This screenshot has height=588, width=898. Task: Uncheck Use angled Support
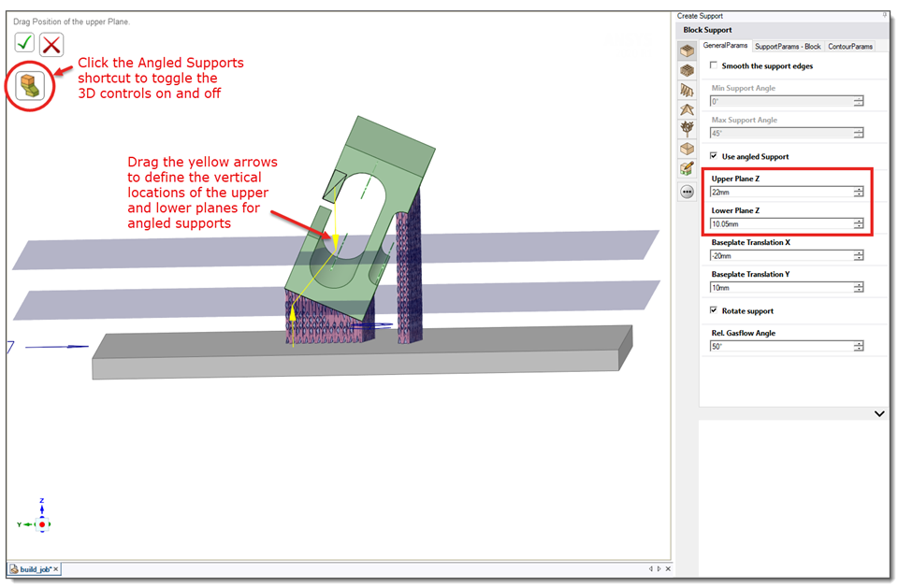[714, 156]
